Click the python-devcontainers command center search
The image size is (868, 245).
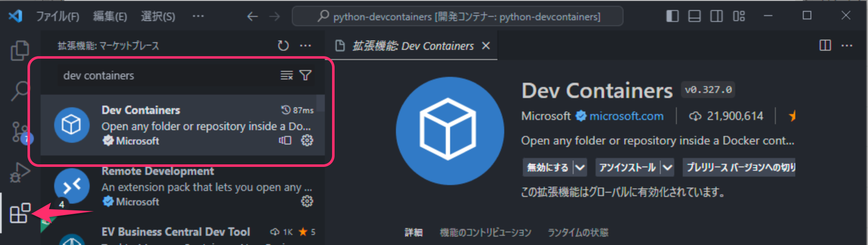pos(457,16)
